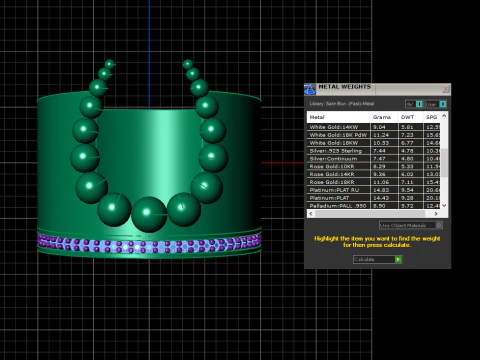Click the horizontal scroll left arrow
480x360 pixels.
(311, 214)
